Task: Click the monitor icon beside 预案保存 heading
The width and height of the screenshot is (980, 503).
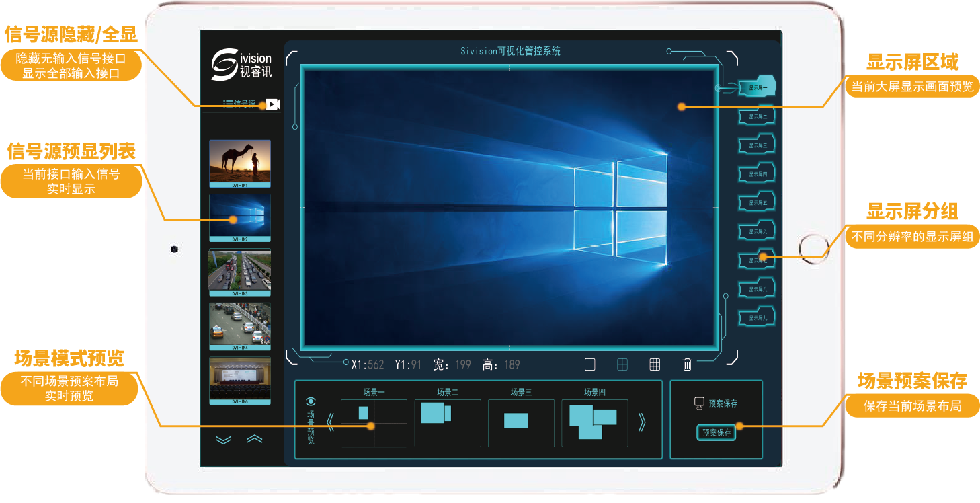Action: coord(699,403)
